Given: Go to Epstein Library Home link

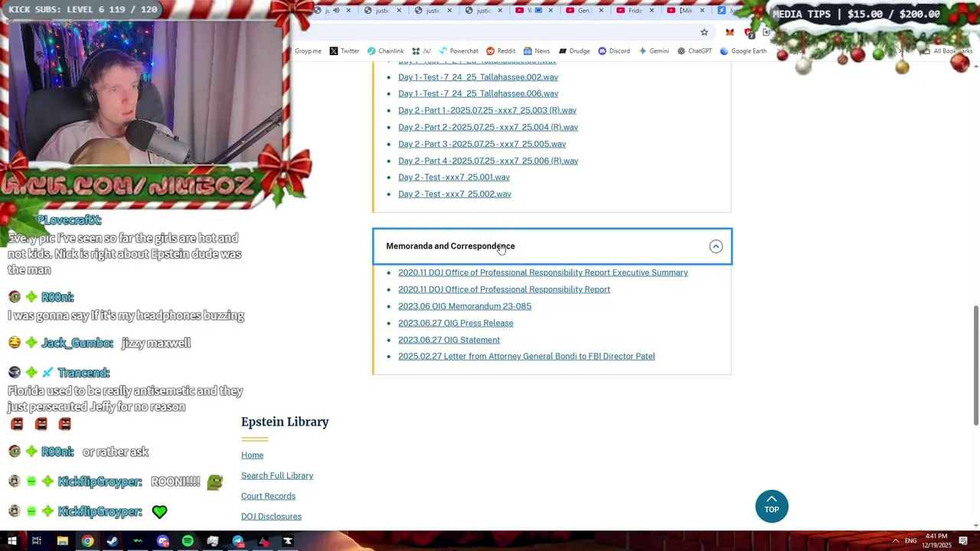Looking at the screenshot, I should [252, 455].
